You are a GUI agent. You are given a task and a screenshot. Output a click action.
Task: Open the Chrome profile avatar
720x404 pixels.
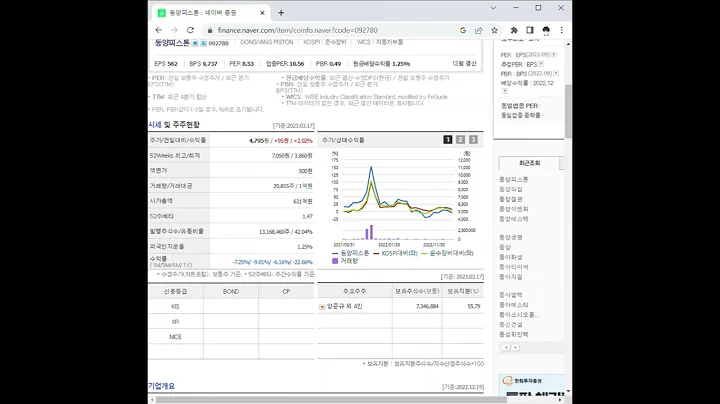pos(546,30)
